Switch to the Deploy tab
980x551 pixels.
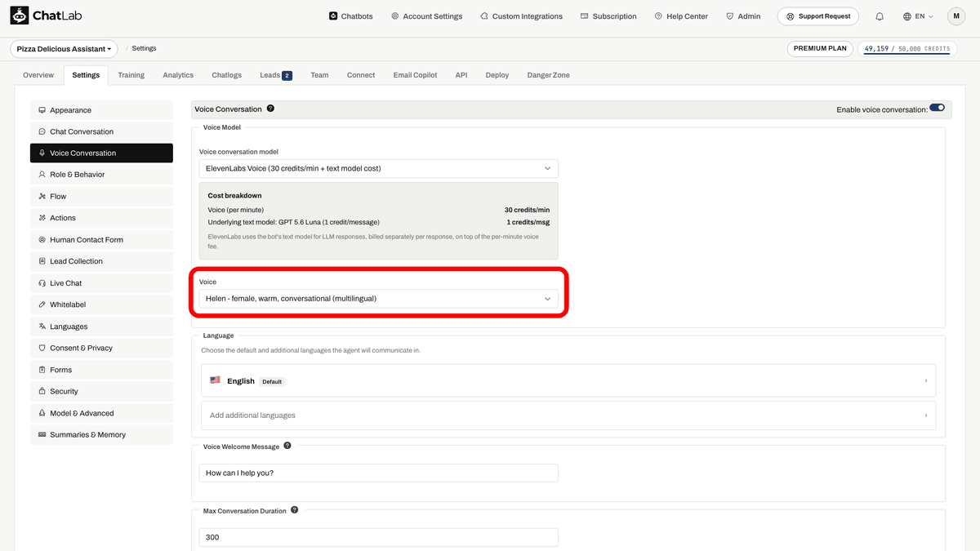(x=497, y=75)
